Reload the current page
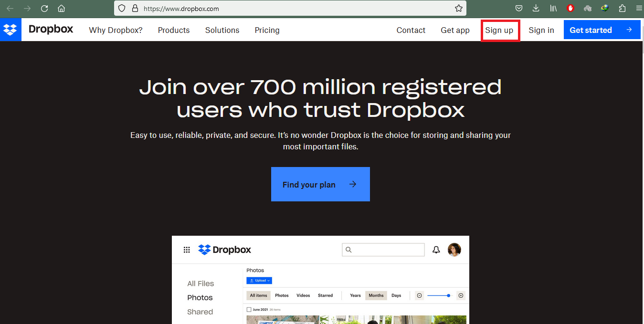This screenshot has height=324, width=644. 44,8
